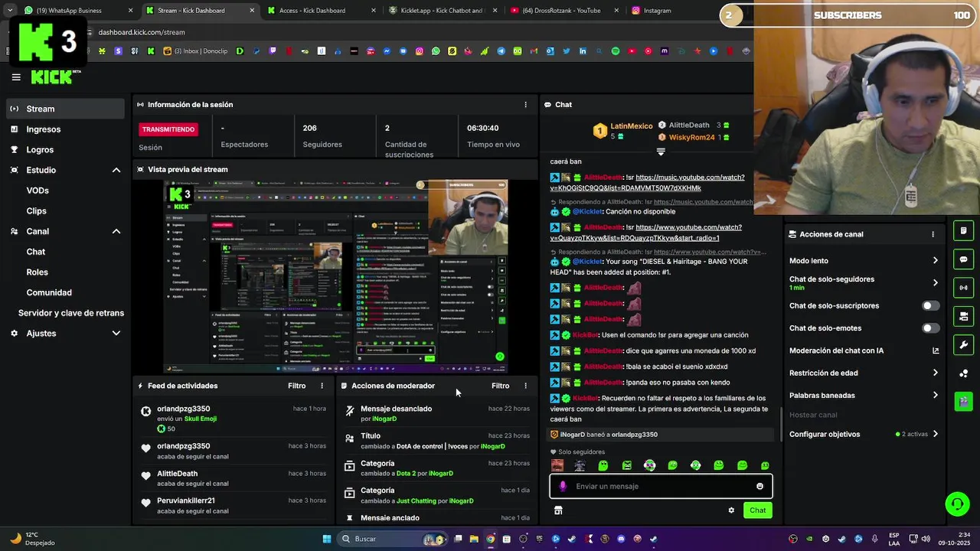Click the wrench tools widget icon
Image resolution: width=980 pixels, height=551 pixels.
[964, 344]
